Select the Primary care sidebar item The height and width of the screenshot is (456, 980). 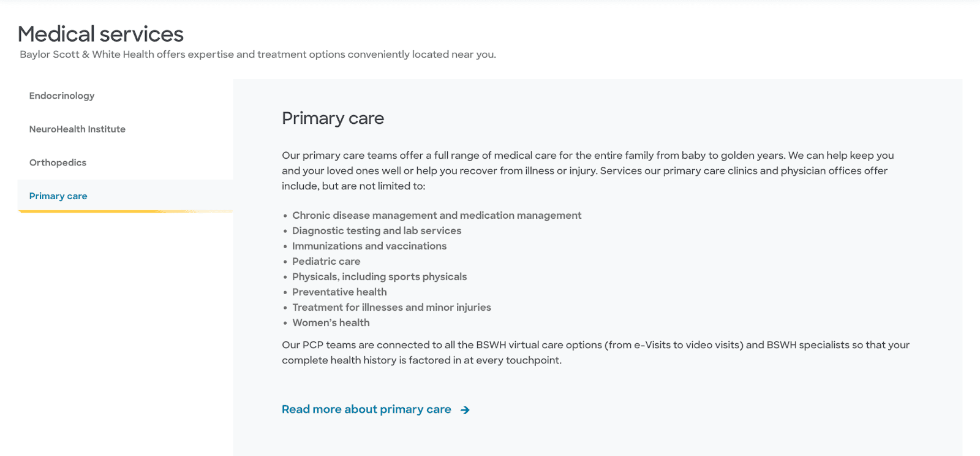[58, 196]
